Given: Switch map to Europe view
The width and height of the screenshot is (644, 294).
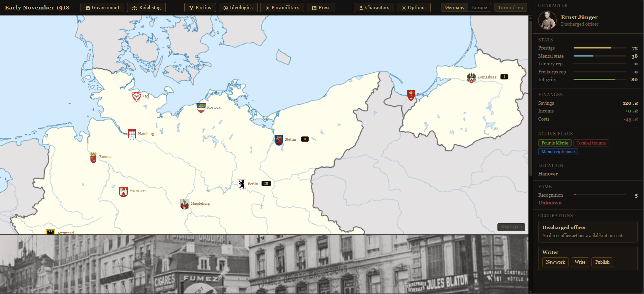Looking at the screenshot, I should (479, 7).
